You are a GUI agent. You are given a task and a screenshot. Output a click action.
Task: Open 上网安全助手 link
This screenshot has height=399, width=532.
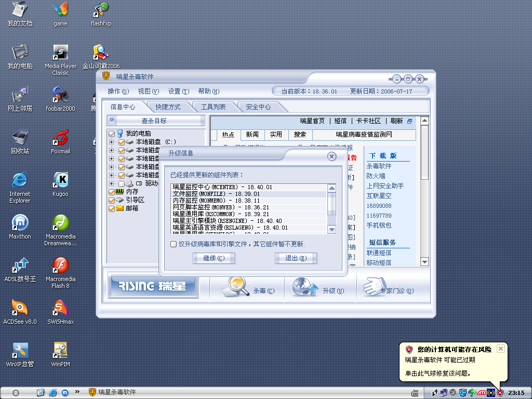coord(385,186)
